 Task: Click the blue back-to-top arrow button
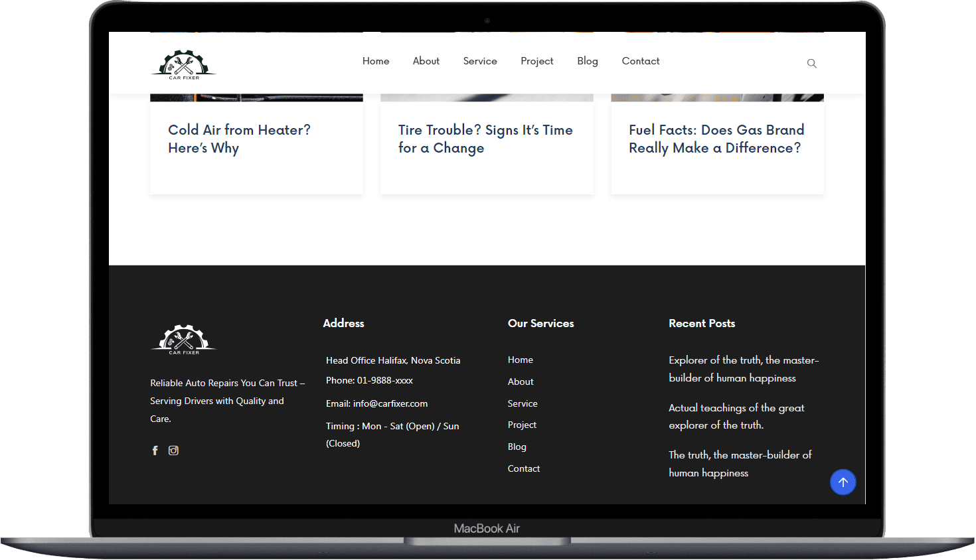(843, 482)
